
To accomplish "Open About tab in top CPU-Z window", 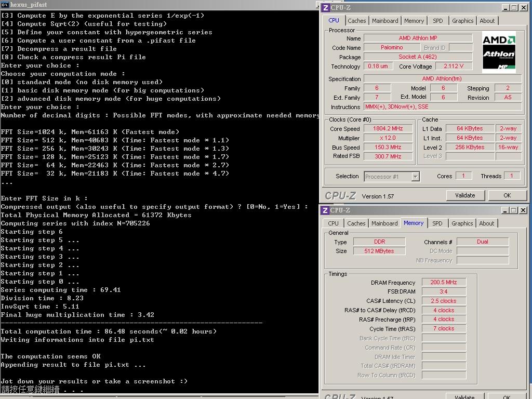I will tap(487, 21).
